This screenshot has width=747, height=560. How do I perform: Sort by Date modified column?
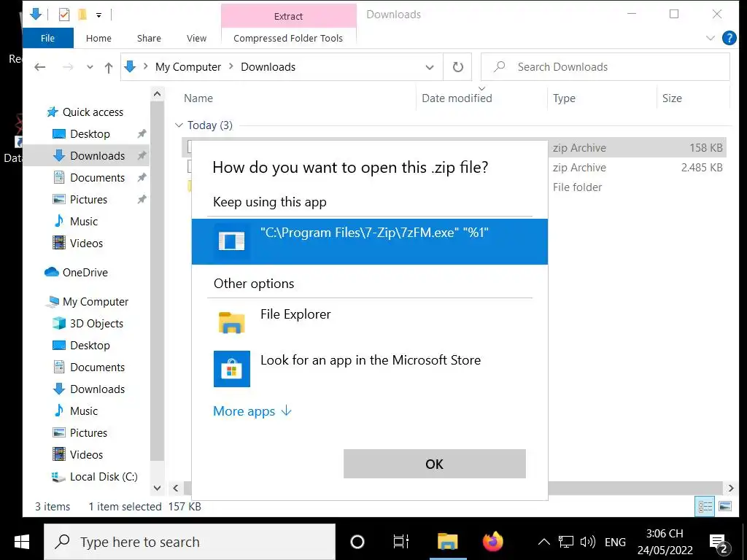tap(457, 98)
